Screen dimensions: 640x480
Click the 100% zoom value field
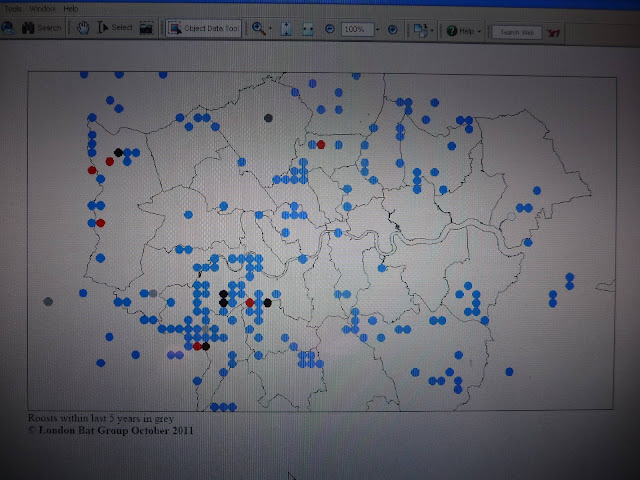pos(357,29)
